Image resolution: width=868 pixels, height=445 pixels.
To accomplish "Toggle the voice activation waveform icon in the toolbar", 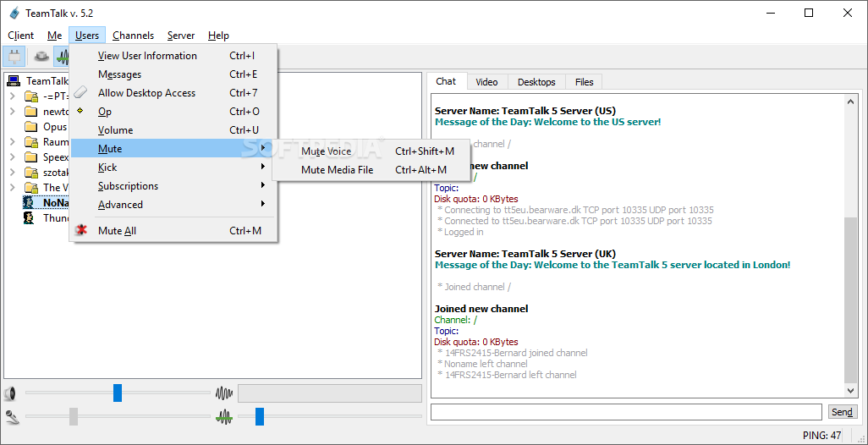I will click(62, 57).
